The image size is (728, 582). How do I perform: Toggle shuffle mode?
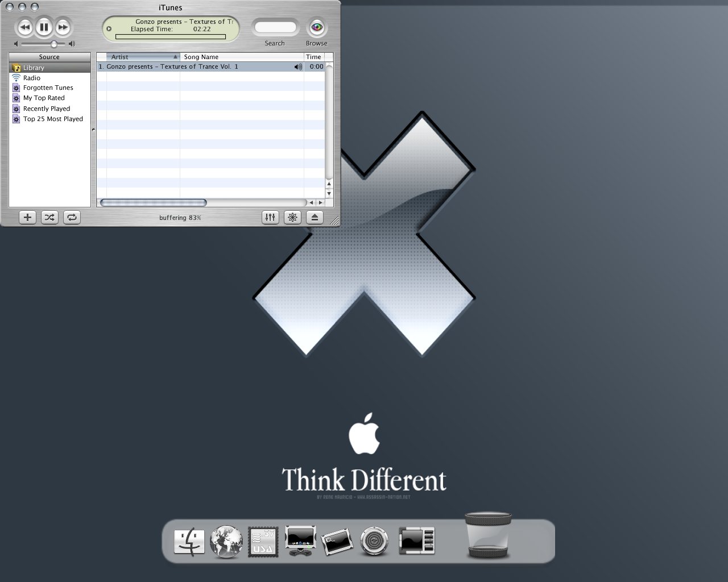(49, 217)
